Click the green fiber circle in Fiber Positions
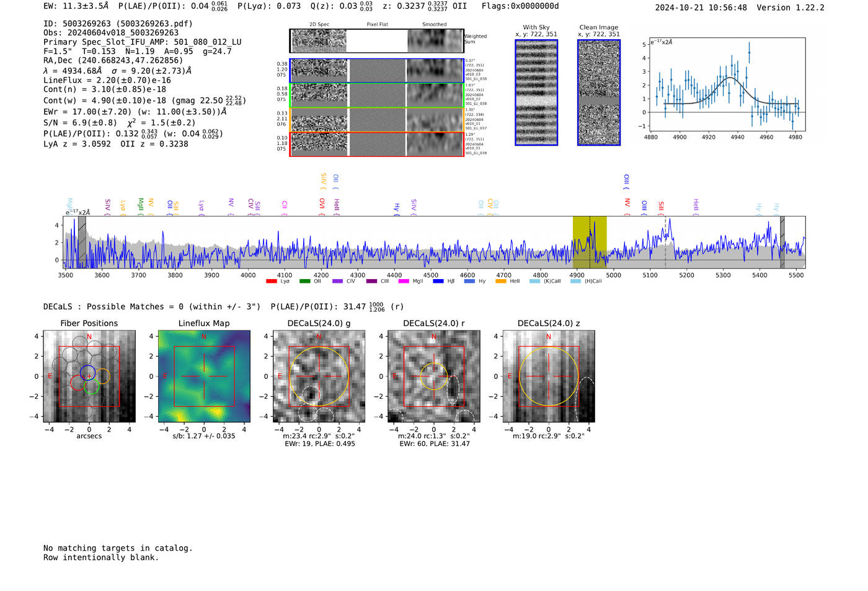Image resolution: width=868 pixels, height=591 pixels. (x=92, y=387)
